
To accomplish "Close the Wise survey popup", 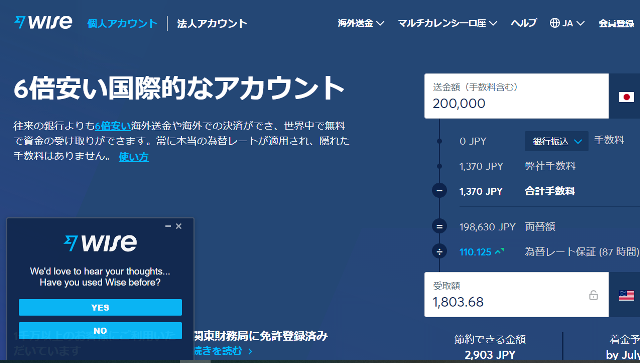I will coord(178,226).
